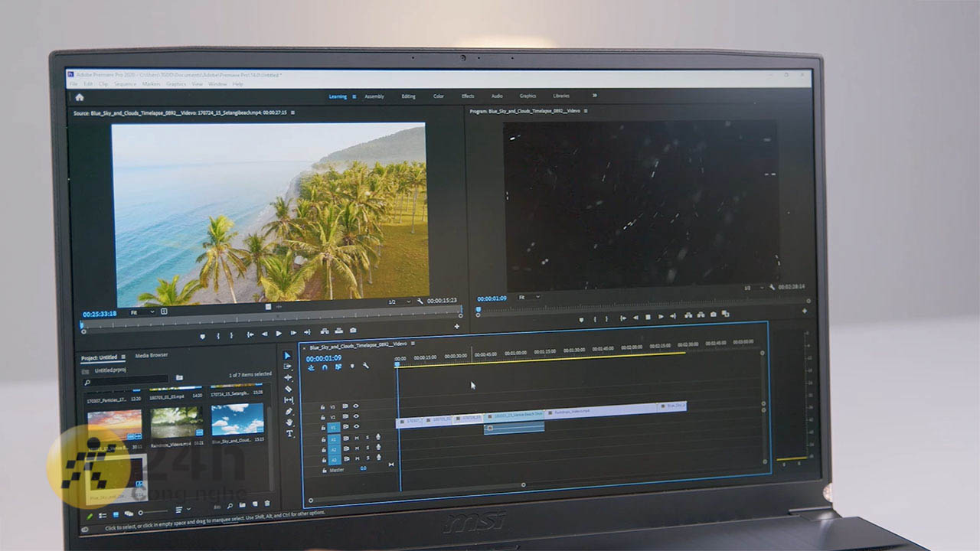Screen dimensions: 980x551
Task: Expand workspace overflow double-chevron
Action: tap(594, 96)
